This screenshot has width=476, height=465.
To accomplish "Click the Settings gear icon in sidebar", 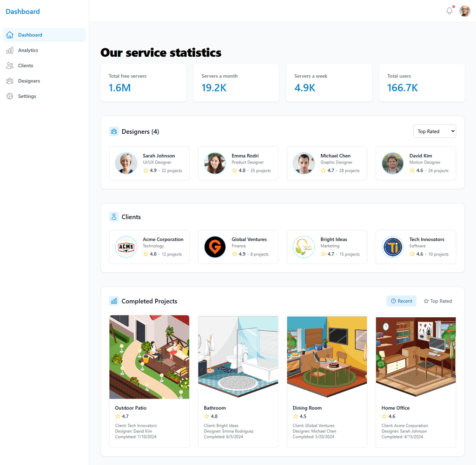I will pyautogui.click(x=10, y=96).
